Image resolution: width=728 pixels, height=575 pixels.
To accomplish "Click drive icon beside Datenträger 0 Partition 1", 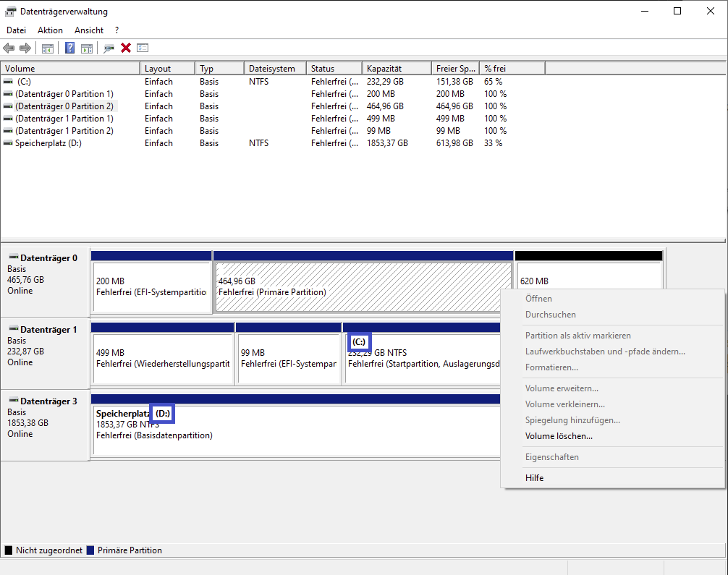I will 8,94.
